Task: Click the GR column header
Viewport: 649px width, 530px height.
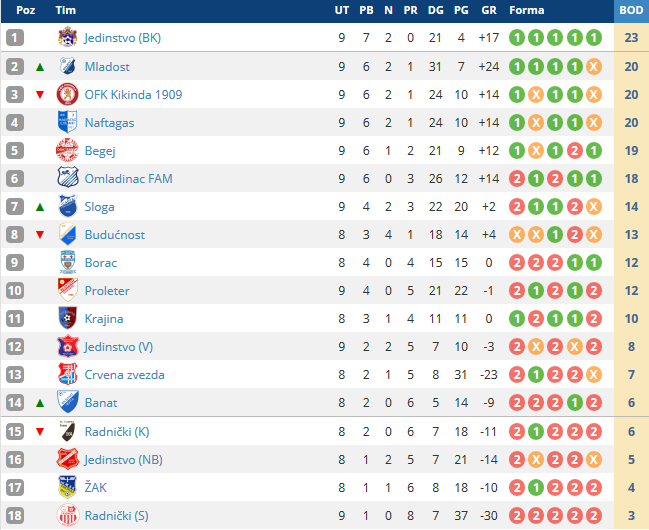Action: click(489, 10)
